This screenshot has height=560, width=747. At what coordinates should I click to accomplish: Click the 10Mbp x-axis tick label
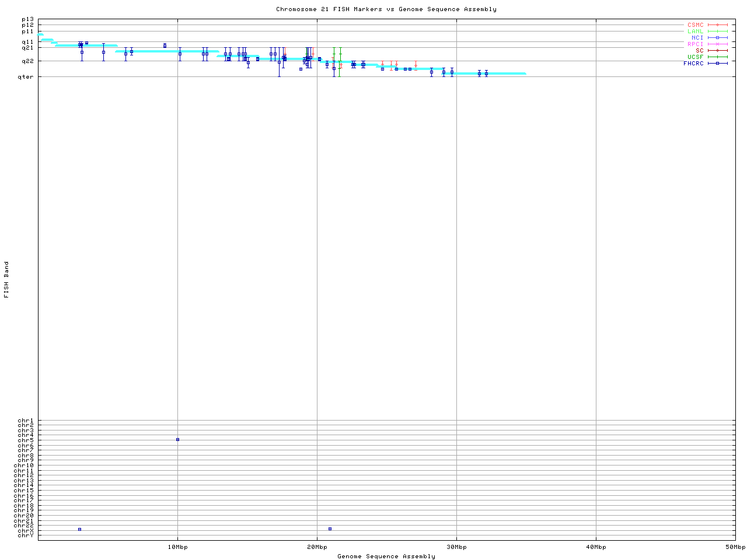tap(177, 547)
